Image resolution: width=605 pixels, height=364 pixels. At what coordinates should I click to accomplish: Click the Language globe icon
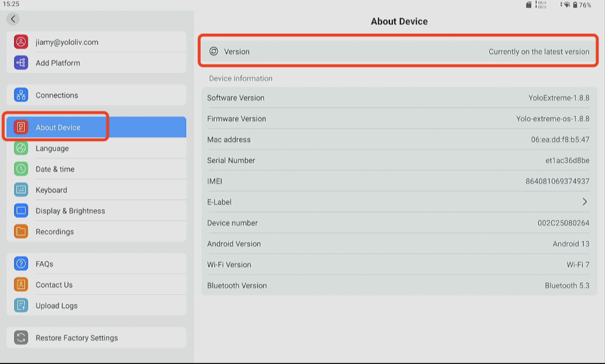pyautogui.click(x=21, y=148)
